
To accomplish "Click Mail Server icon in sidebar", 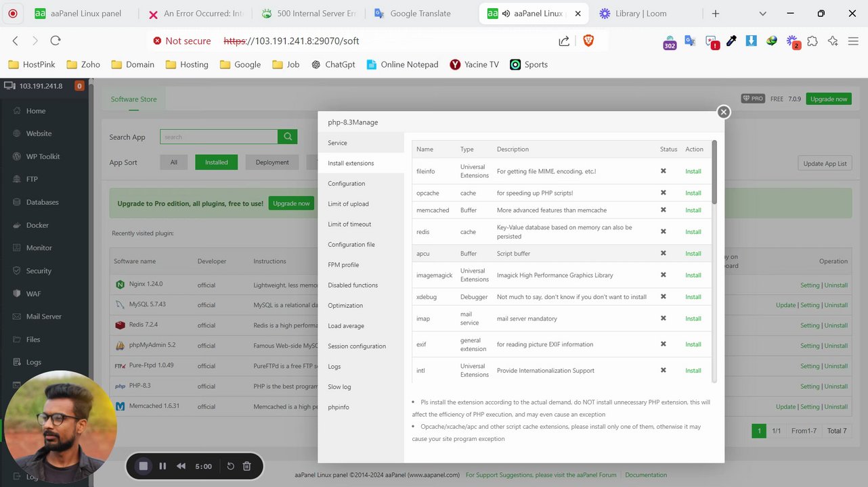I will pyautogui.click(x=17, y=317).
